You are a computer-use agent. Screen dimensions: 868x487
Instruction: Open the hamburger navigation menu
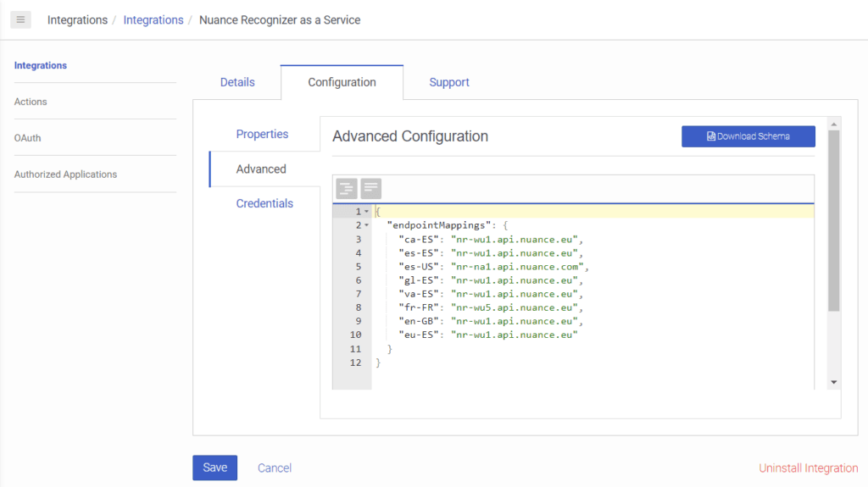pos(20,20)
